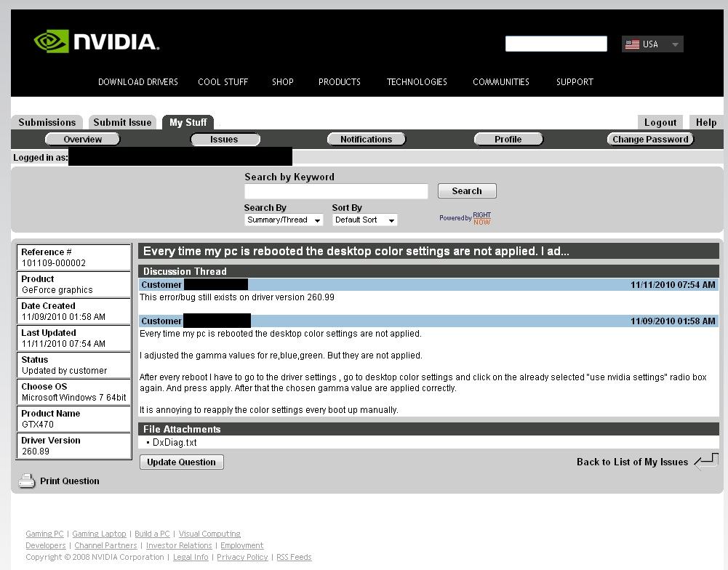Open the Channel Partners footer link
Image resolution: width=728 pixels, height=570 pixels.
click(x=106, y=545)
